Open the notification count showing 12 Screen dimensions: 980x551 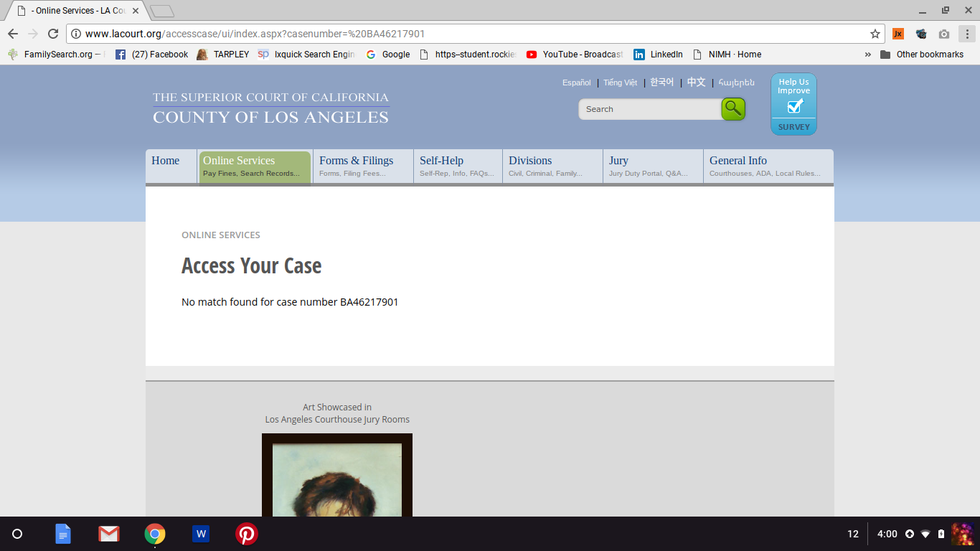point(853,534)
